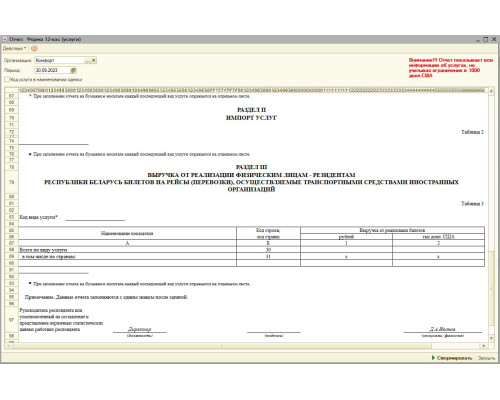Click the 1C report icon in title bar

(x=5, y=39)
